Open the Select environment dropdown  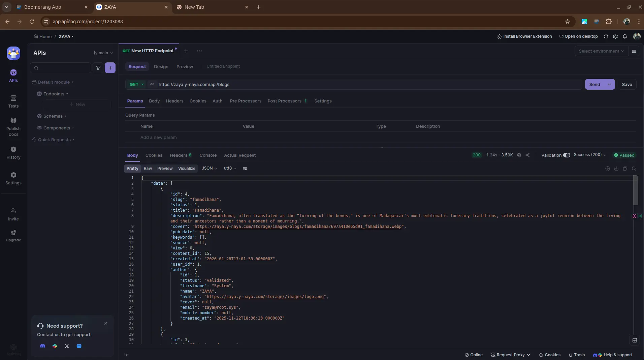point(601,51)
